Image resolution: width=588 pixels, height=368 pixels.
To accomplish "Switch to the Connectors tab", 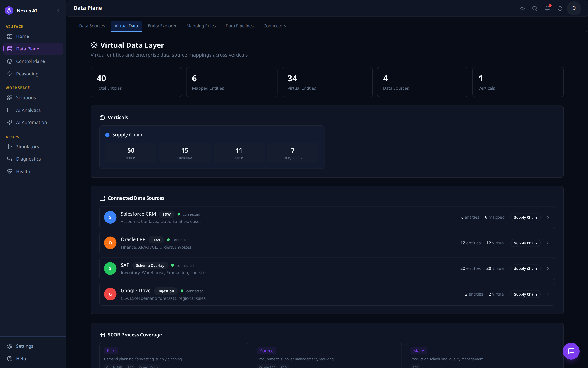I will [x=275, y=26].
